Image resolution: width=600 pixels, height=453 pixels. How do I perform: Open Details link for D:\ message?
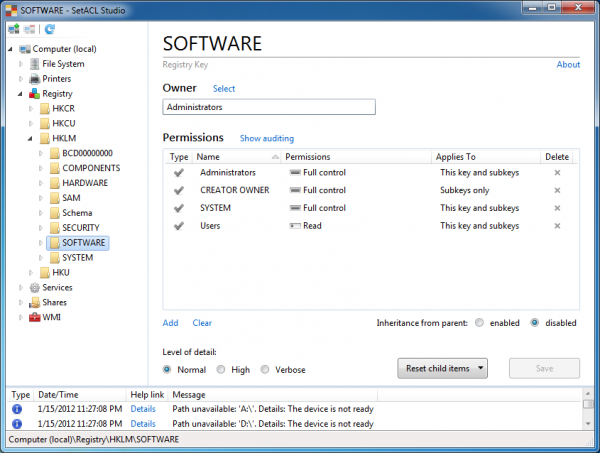[x=143, y=424]
